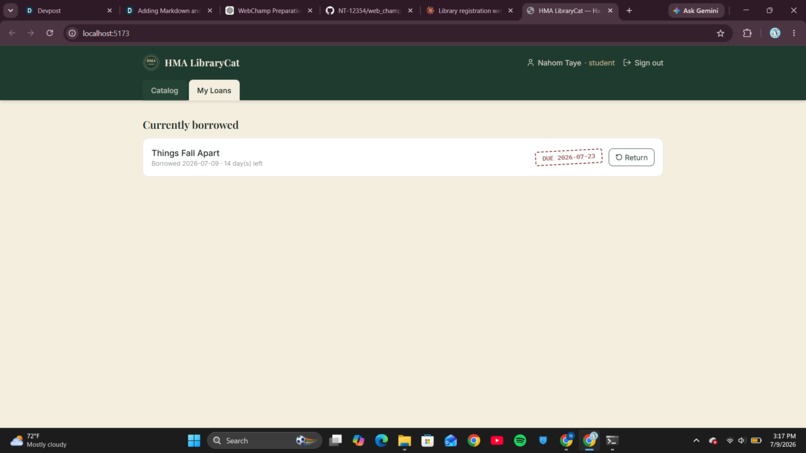Click the Nahom Taye username

pyautogui.click(x=559, y=63)
